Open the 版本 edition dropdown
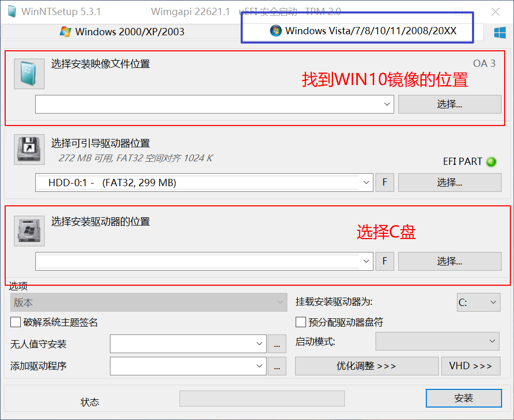Viewport: 514px width, 420px height. pyautogui.click(x=149, y=302)
